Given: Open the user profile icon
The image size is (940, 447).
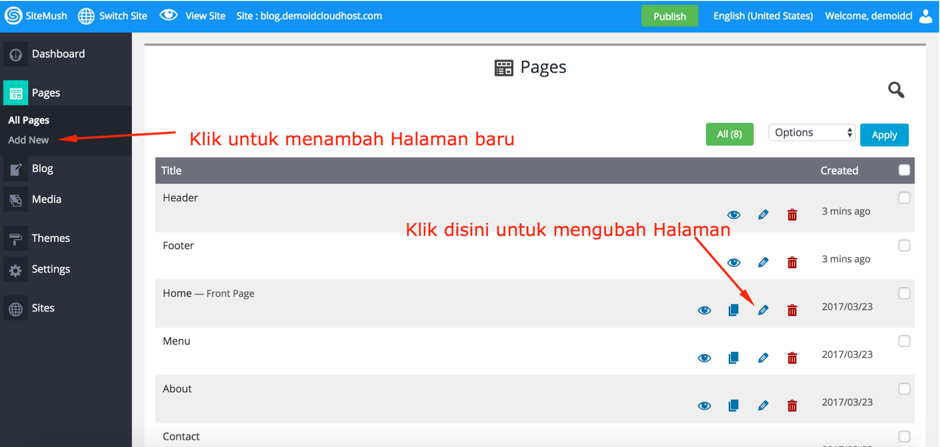Looking at the screenshot, I should pyautogui.click(x=927, y=16).
